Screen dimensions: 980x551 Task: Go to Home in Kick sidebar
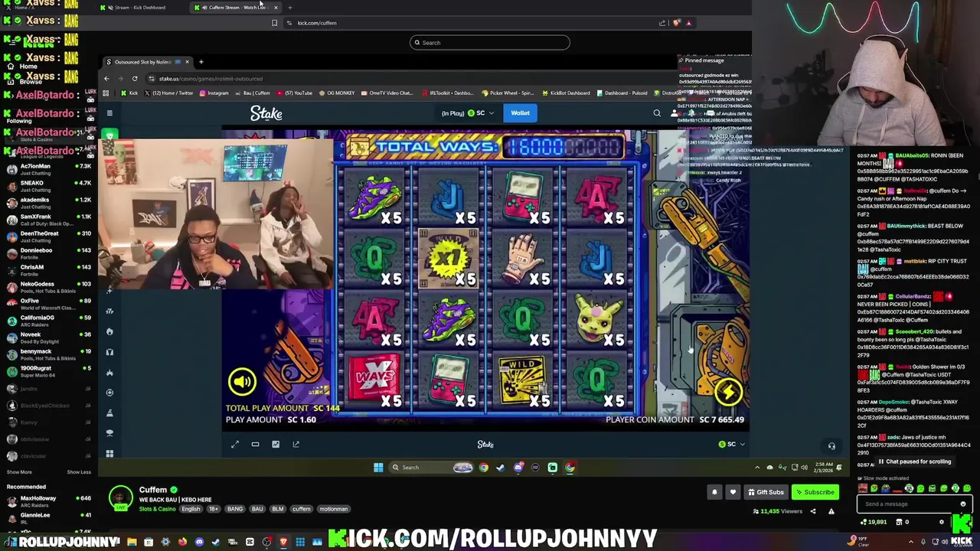[23, 67]
